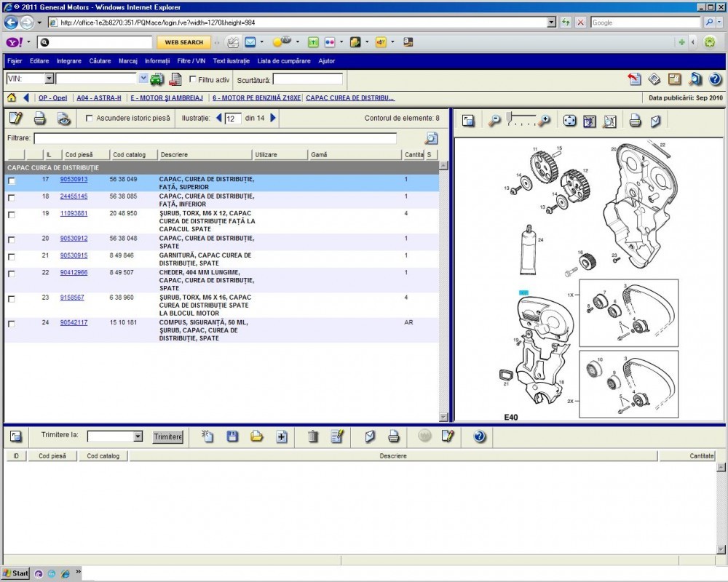
Task: Check the box for item 17 row
Action: click(12, 181)
